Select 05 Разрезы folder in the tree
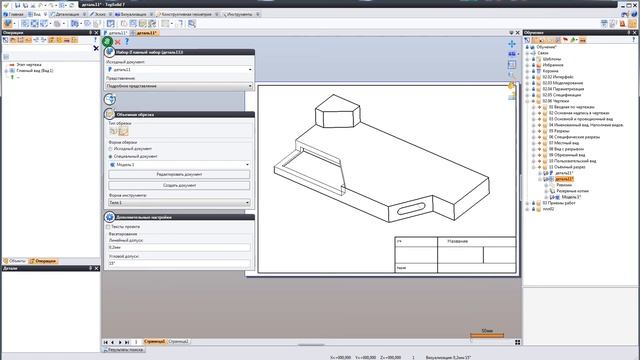This screenshot has width=640, height=360. [559, 131]
